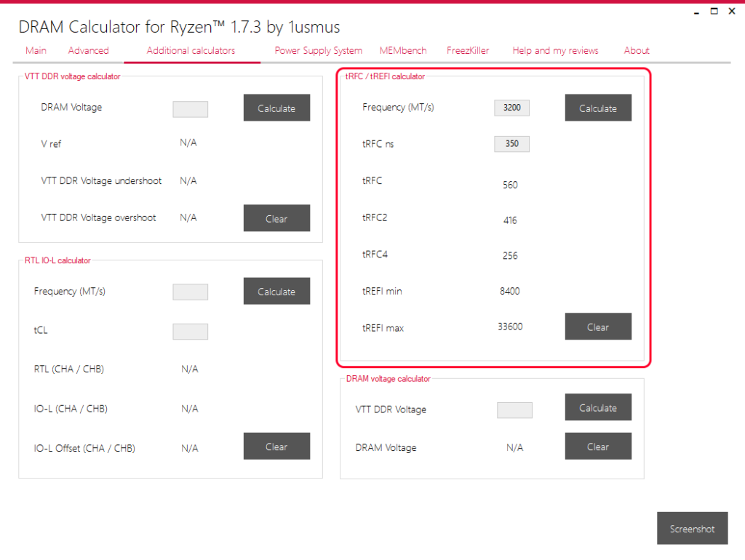Select the Frequency field showing 3200
This screenshot has width=745, height=560.
[x=511, y=108]
